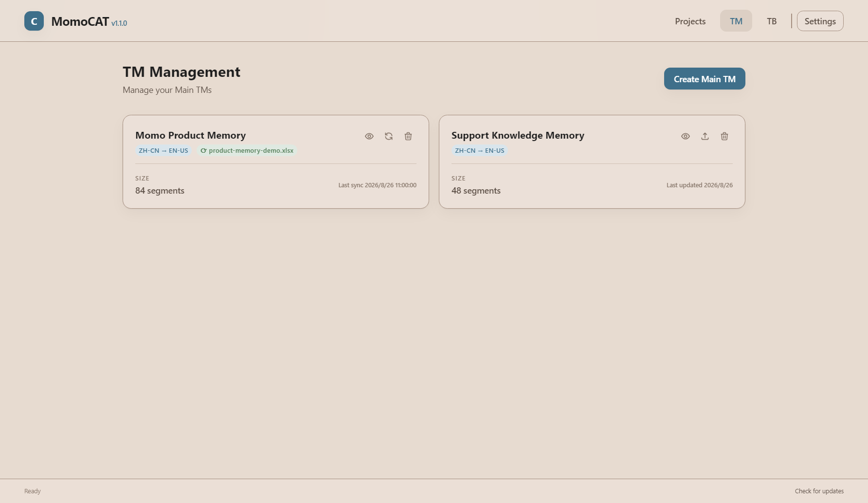Sync Momo Product Memory with refresh icon
Screen dimensions: 868x503
click(389, 136)
